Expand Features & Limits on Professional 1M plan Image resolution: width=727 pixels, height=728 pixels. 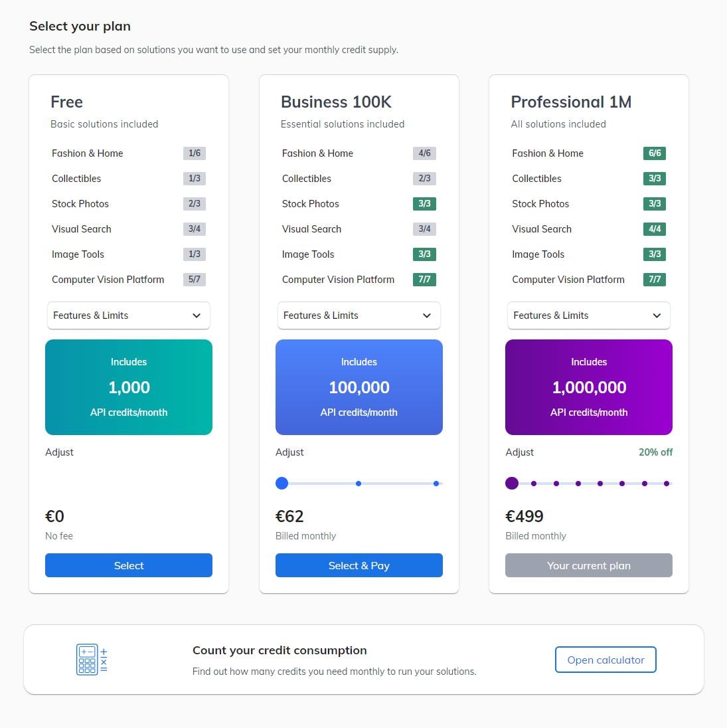click(588, 316)
